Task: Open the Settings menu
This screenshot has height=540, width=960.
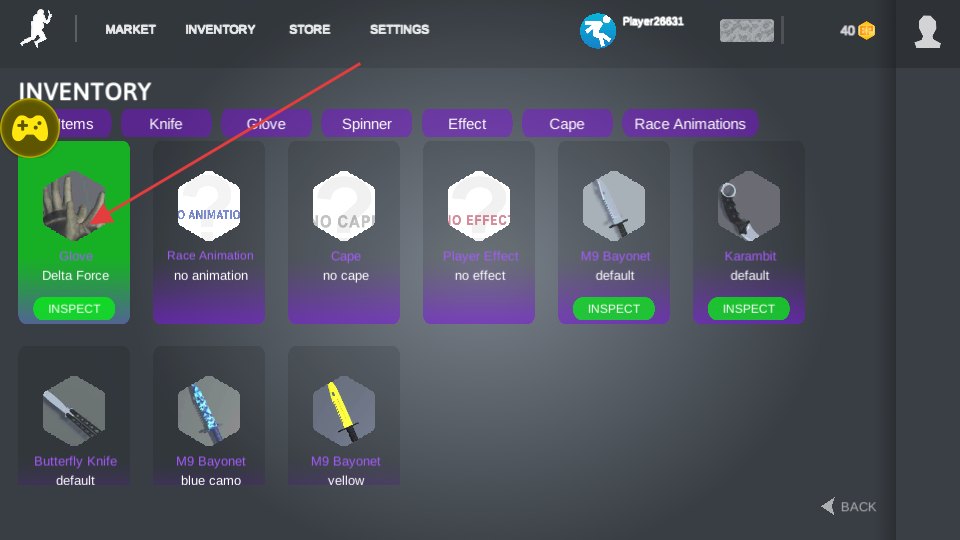Action: (399, 30)
